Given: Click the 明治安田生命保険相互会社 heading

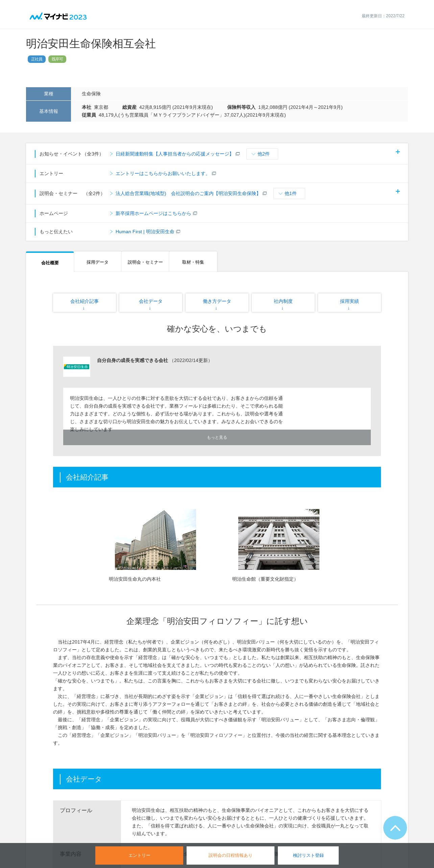Looking at the screenshot, I should (91, 44).
